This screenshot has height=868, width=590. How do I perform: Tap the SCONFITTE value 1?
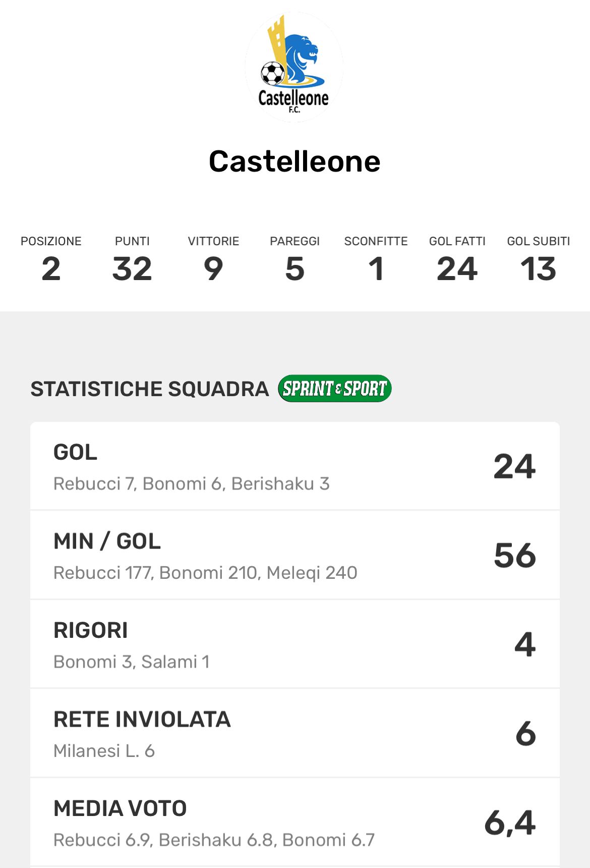376,268
